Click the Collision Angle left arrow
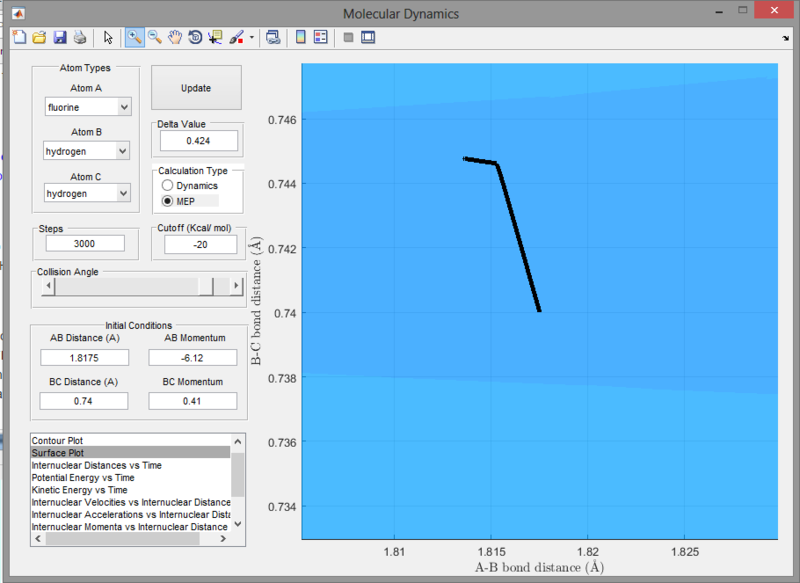This screenshot has height=583, width=800. click(x=48, y=286)
